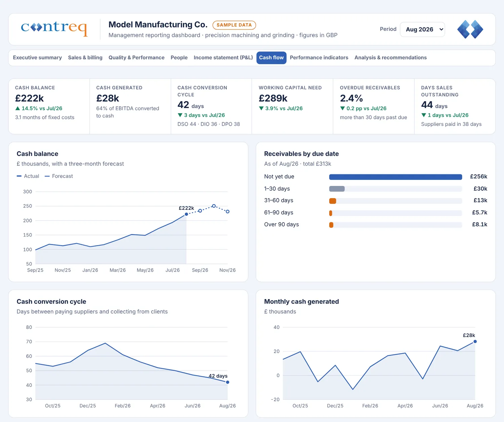Click the Working Capital Need £289k value
Screen dimensions: 504x422
point(273,98)
